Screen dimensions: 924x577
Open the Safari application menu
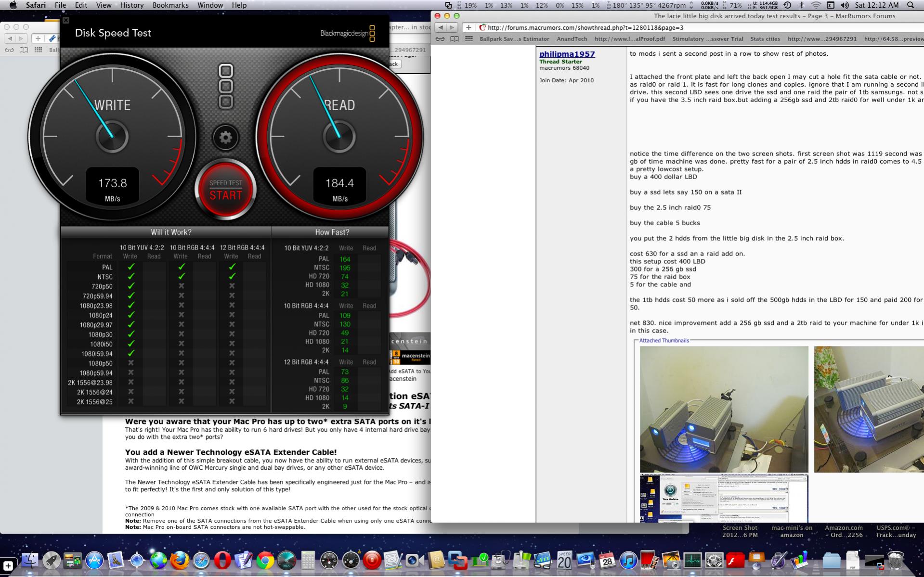36,5
